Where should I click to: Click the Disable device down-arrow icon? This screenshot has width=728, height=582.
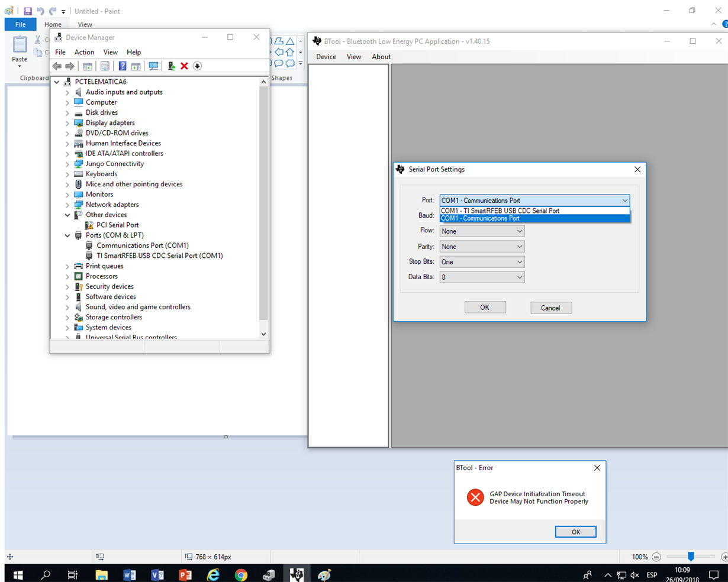[197, 66]
